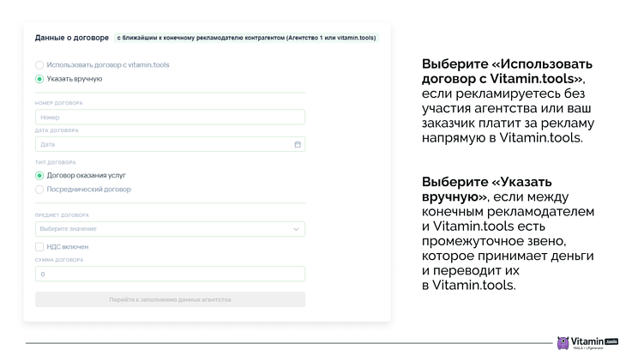Click the bold 'Выберите «Использовать договор с Vitamin.tools»' text
The height and width of the screenshot is (362, 644).
(507, 71)
